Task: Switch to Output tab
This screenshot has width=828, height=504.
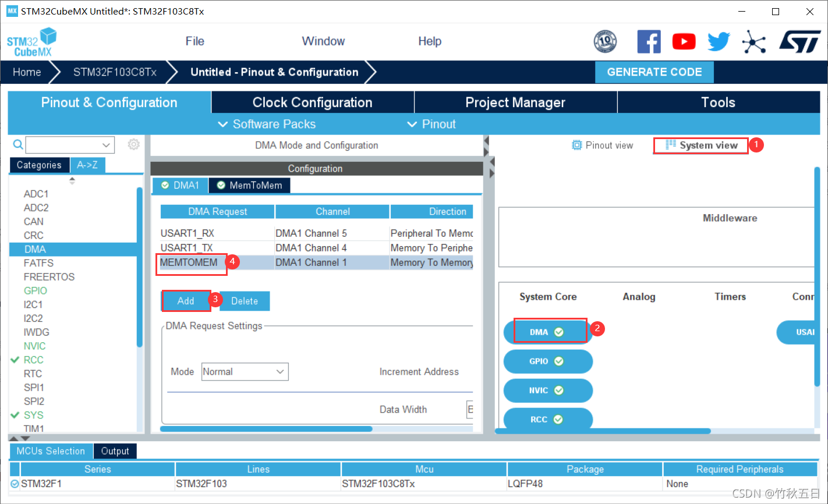Action: click(115, 451)
